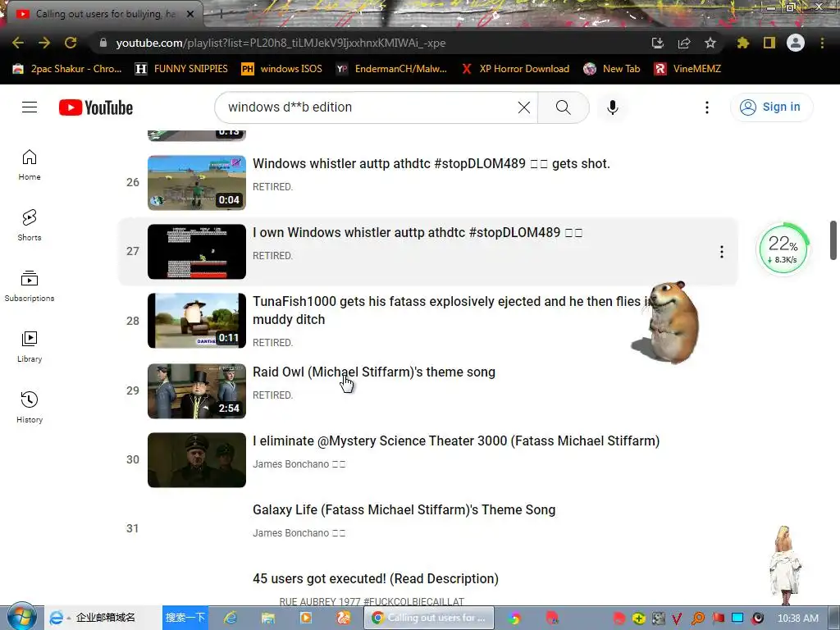840x630 pixels.
Task: Close the 'Calling out users' browser tab
Action: 190,14
